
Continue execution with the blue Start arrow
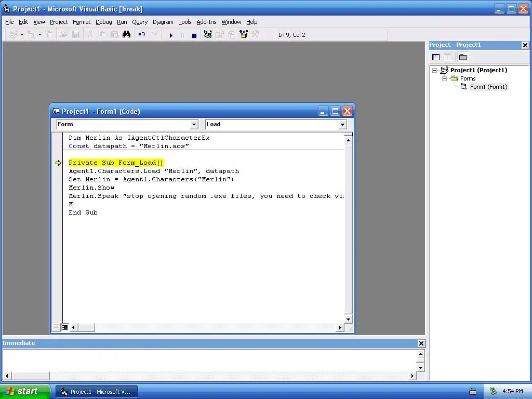click(x=171, y=35)
